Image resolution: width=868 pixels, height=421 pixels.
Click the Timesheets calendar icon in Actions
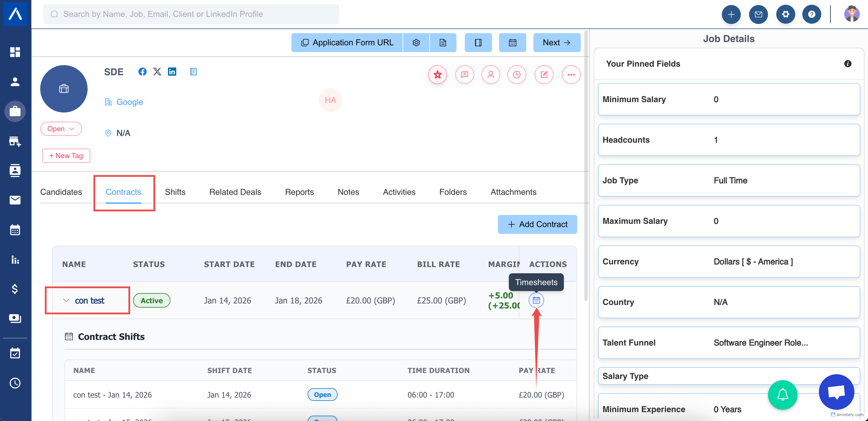coord(536,300)
